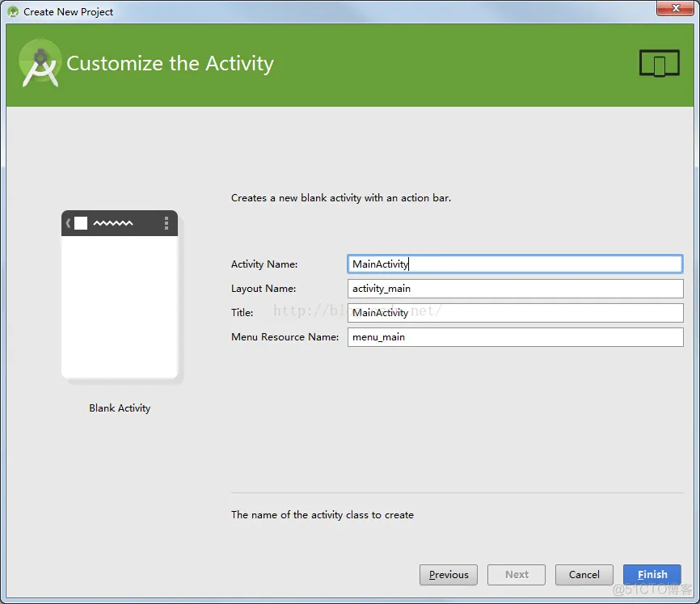Click the 'Title:' label
This screenshot has width=700, height=604.
tap(242, 312)
